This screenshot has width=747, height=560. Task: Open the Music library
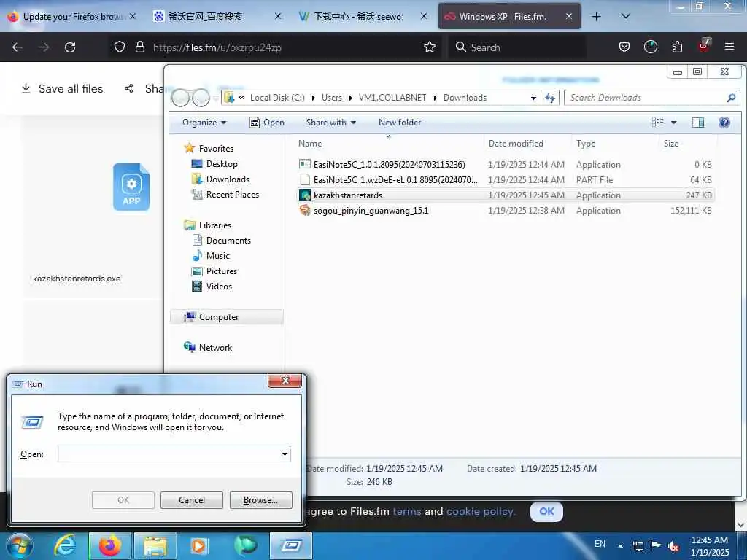[217, 256]
